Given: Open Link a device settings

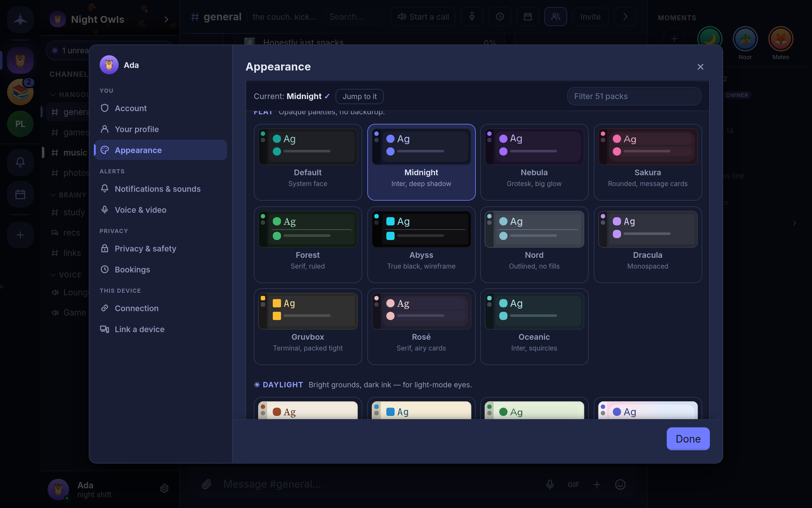Looking at the screenshot, I should (x=161, y=329).
